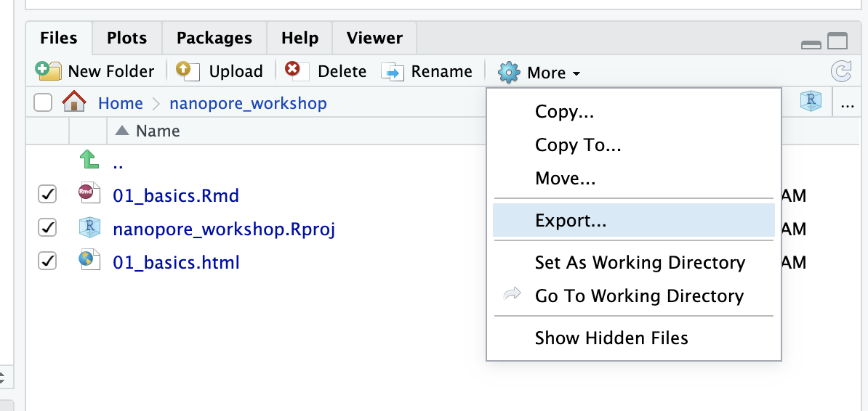
Task: Click the New Folder button label
Action: pos(110,71)
